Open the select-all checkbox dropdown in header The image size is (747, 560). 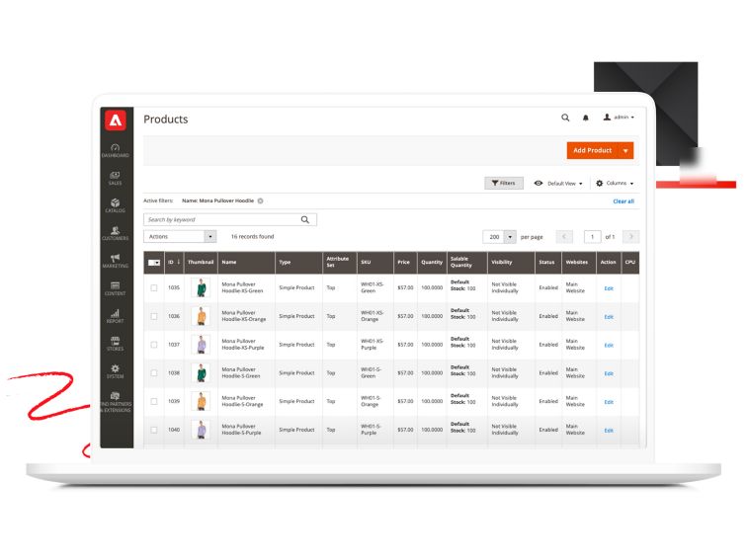pyautogui.click(x=154, y=263)
